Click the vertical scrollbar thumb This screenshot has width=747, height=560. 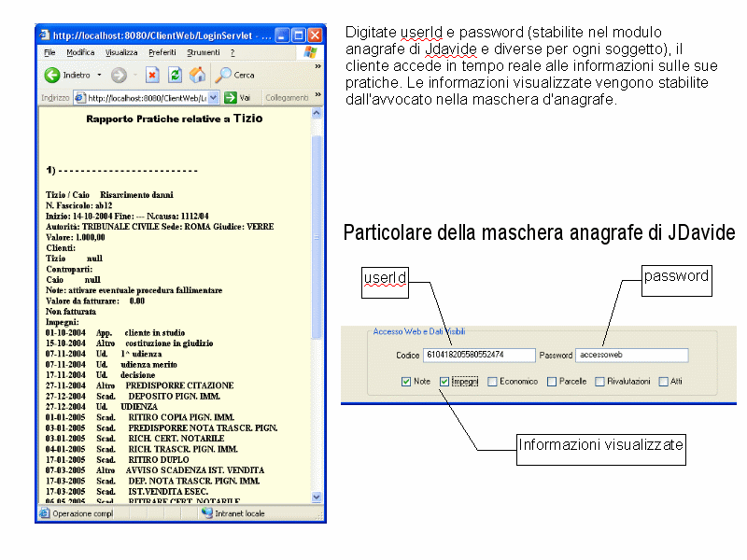[x=317, y=237]
